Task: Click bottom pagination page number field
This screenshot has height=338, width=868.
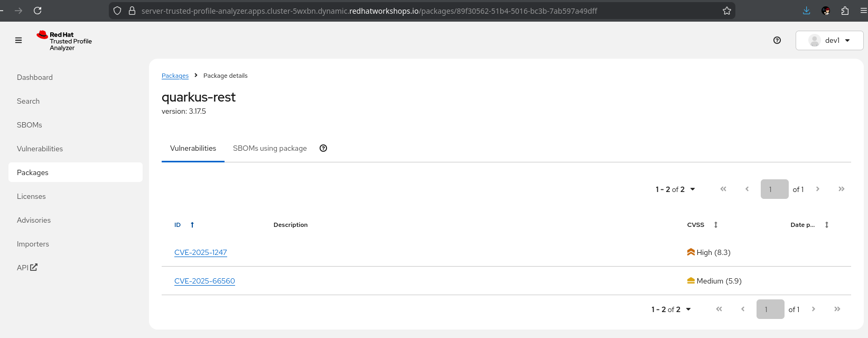Action: click(770, 309)
